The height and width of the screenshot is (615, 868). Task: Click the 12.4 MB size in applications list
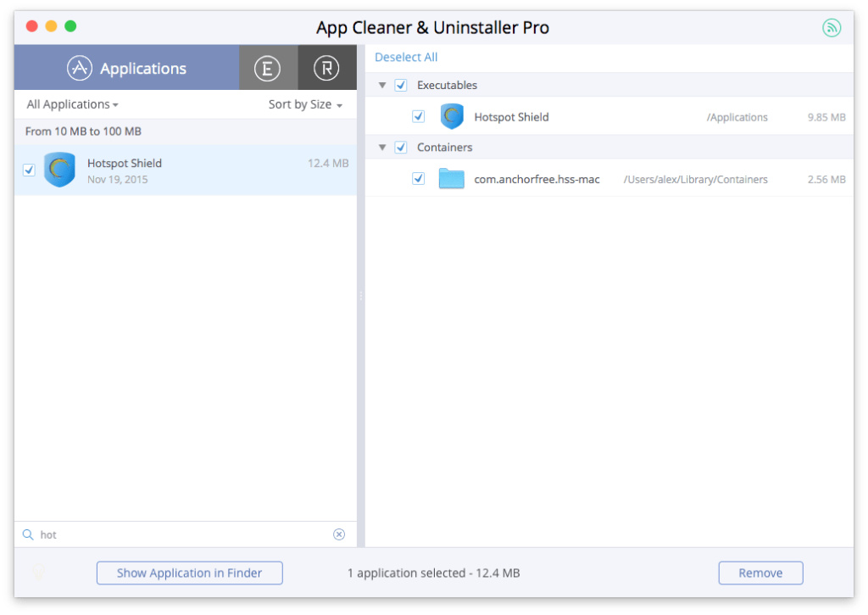[328, 164]
